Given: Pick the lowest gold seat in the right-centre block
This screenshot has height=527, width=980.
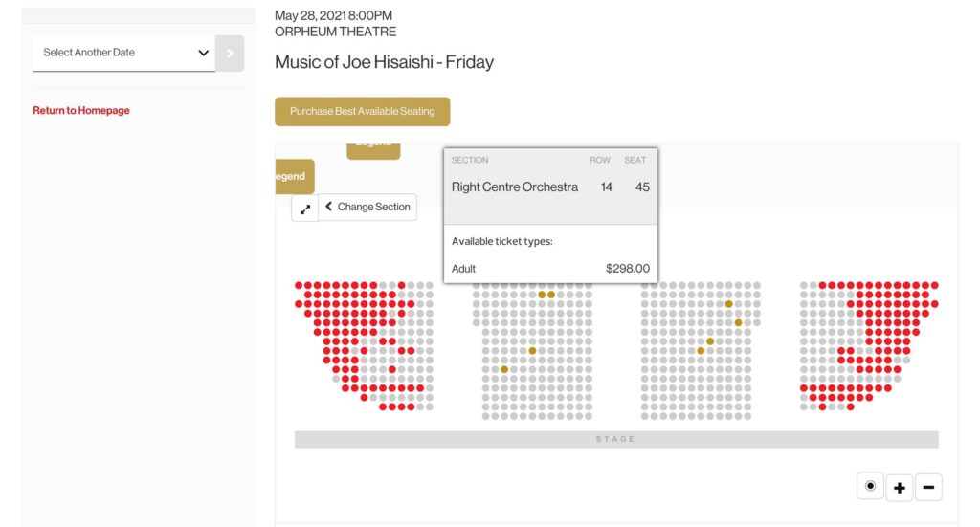Looking at the screenshot, I should pyautogui.click(x=701, y=351).
